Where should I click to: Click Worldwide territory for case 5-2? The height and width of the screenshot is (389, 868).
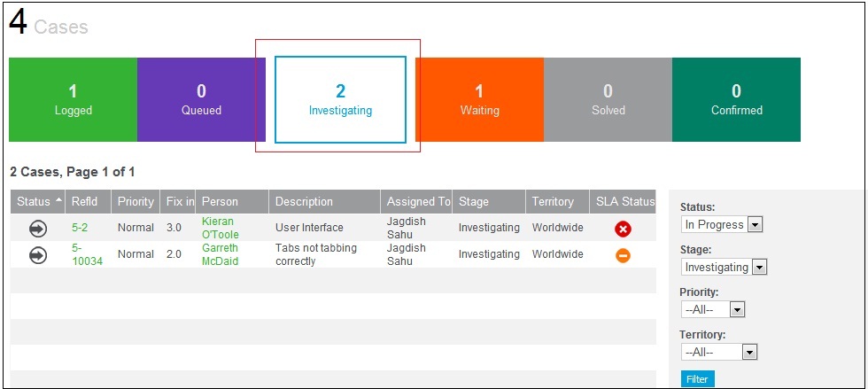coord(558,227)
